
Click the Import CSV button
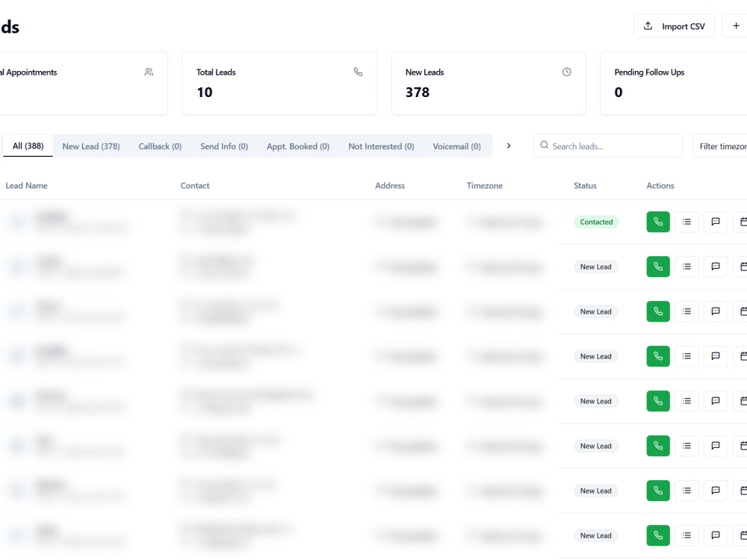[674, 26]
